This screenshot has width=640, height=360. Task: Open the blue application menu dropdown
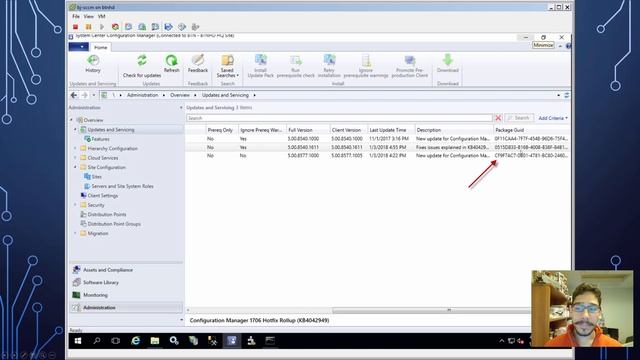click(78, 47)
